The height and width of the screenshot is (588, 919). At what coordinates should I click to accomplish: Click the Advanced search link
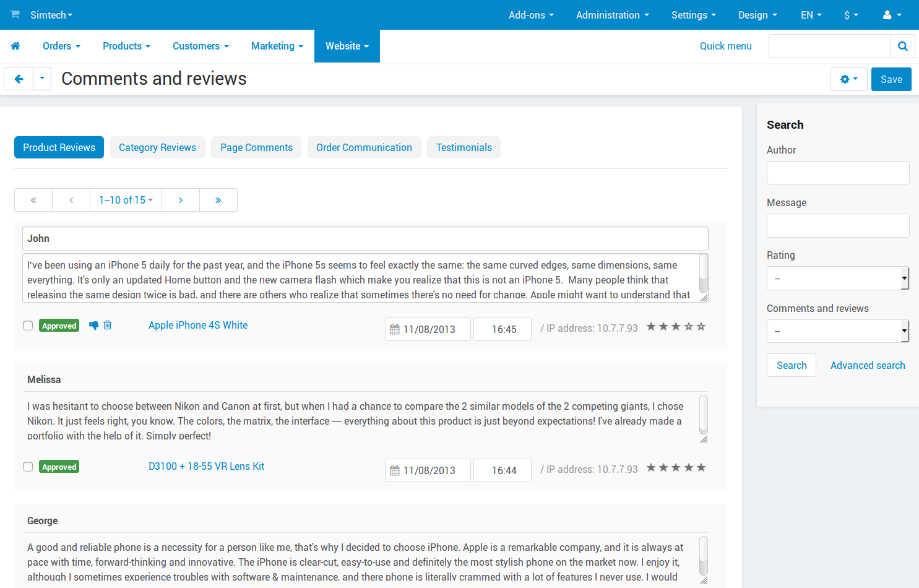(x=868, y=365)
